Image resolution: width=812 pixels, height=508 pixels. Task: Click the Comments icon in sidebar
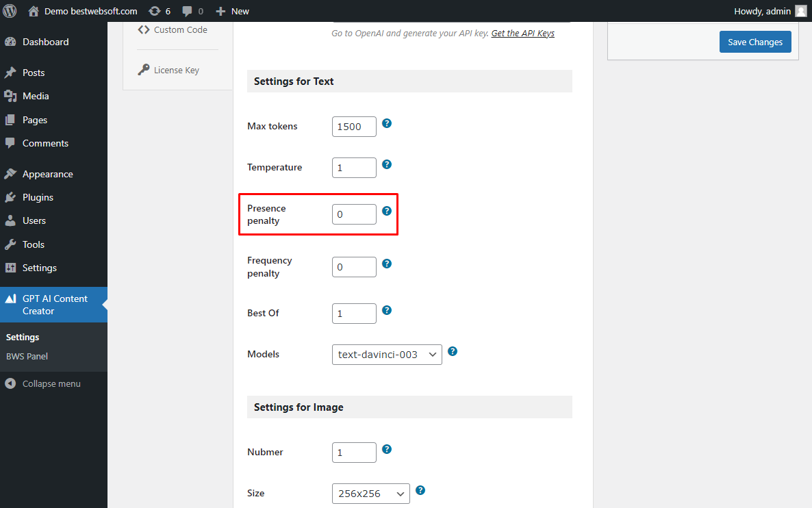[x=10, y=143]
